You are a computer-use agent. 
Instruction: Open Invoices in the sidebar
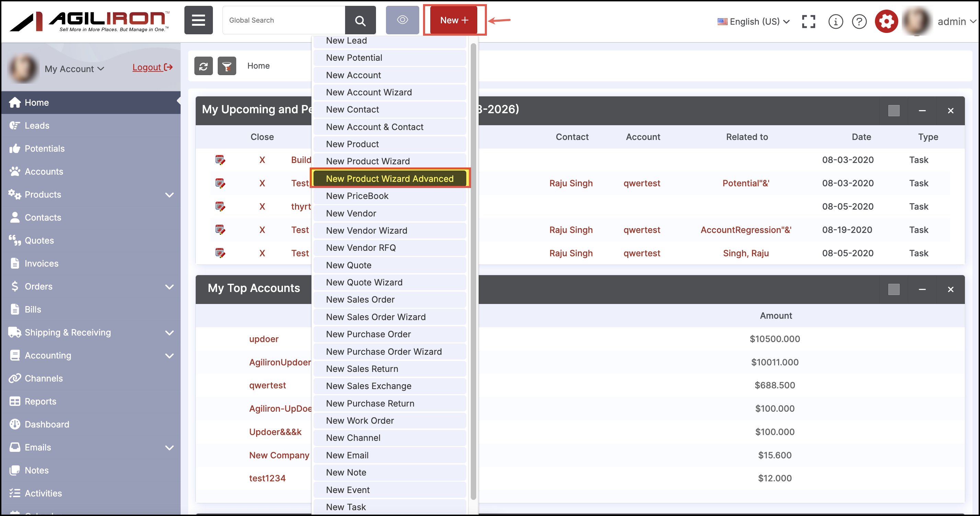pyautogui.click(x=91, y=263)
